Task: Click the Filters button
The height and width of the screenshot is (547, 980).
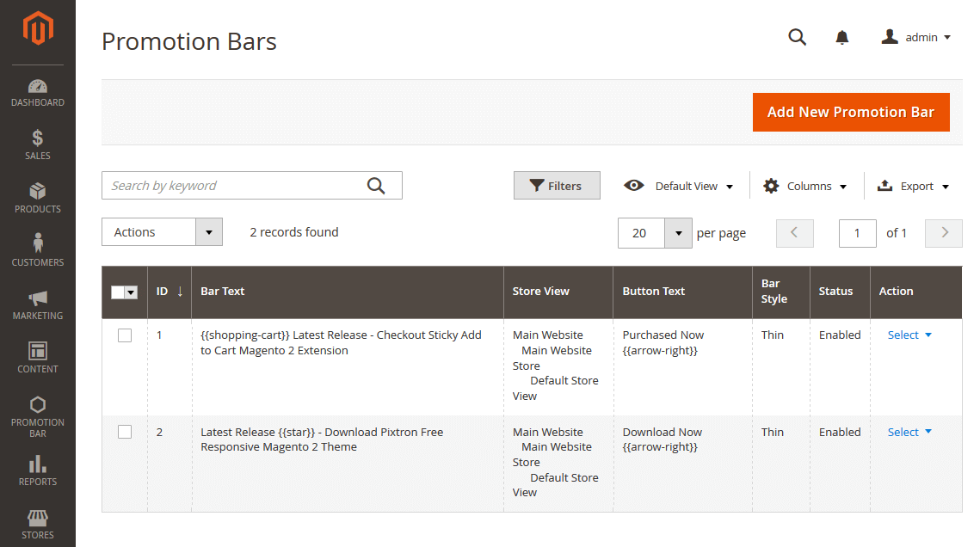Action: pyautogui.click(x=557, y=186)
